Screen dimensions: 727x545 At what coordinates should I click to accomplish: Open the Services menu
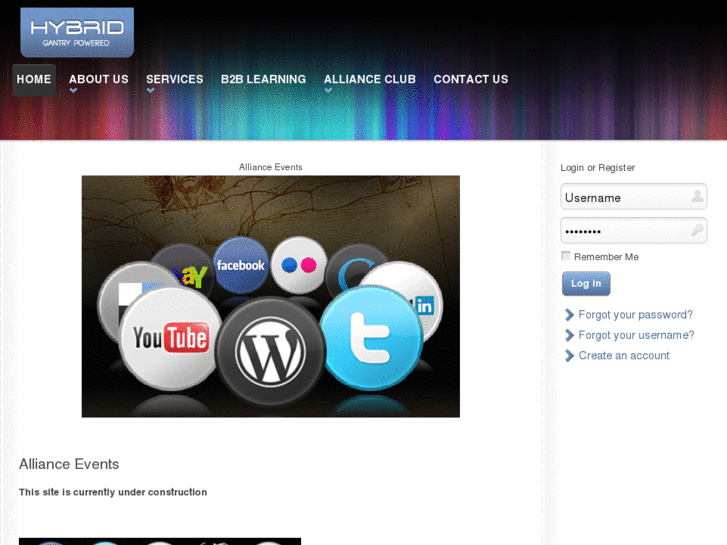175,79
